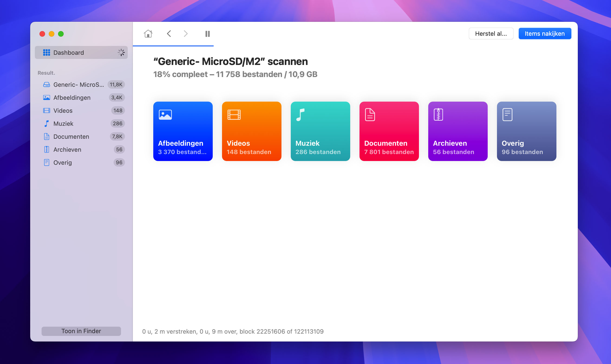This screenshot has height=364, width=611.
Task: Open Toon in Finder
Action: [81, 331]
